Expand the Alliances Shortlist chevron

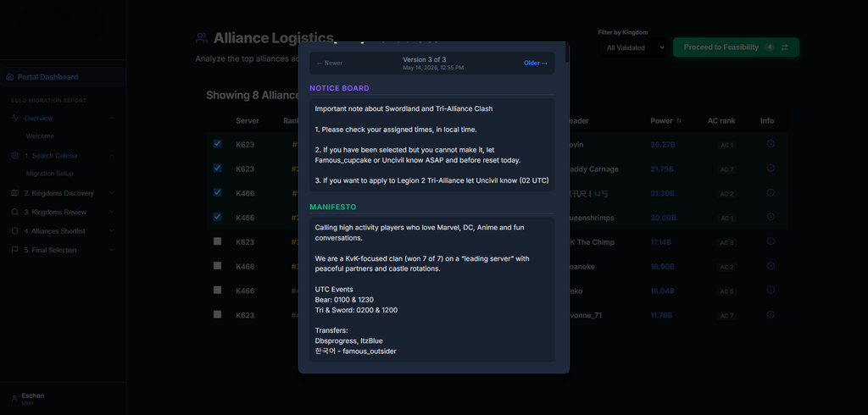pos(112,230)
